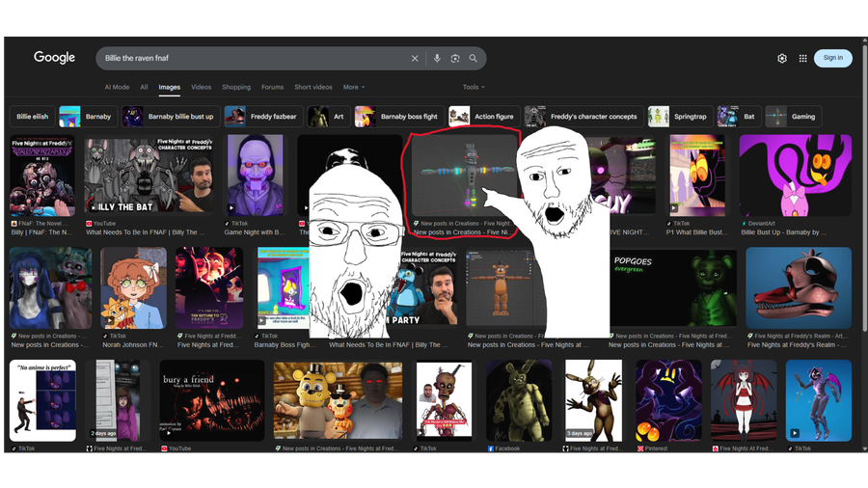Clear the search box with the X icon
This screenshot has height=488, width=868.
415,58
